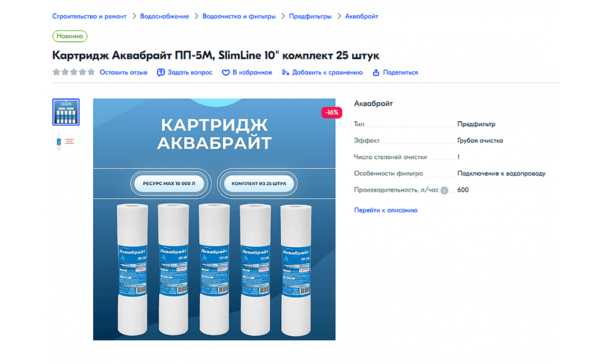The image size is (604, 364).
Task: Rate product with the first star
Action: click(x=56, y=72)
